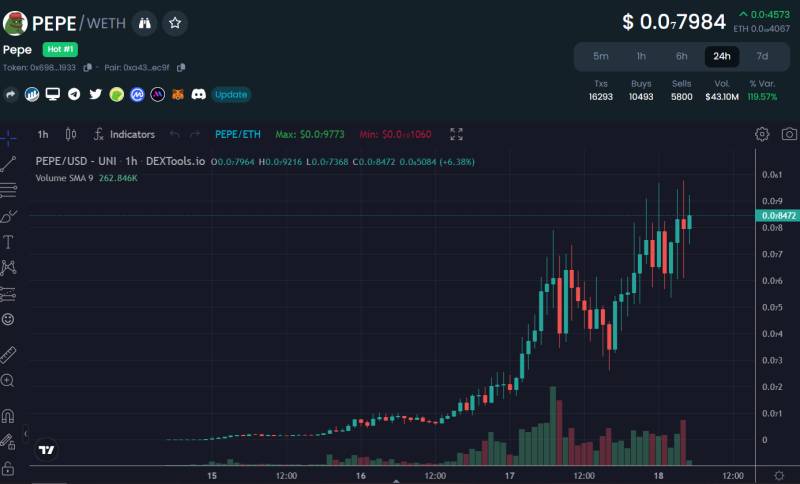Screen dimensions: 800x484
Task: Open chart settings gear
Action: (762, 134)
